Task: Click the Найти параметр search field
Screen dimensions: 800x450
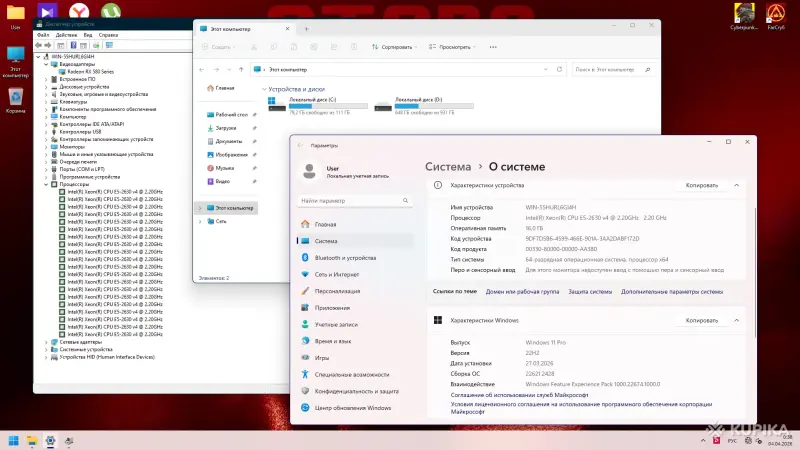Action: (x=353, y=201)
